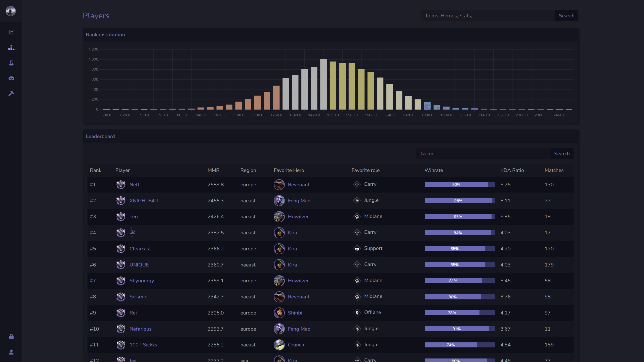Click the leaderboard Search button

coord(561,154)
